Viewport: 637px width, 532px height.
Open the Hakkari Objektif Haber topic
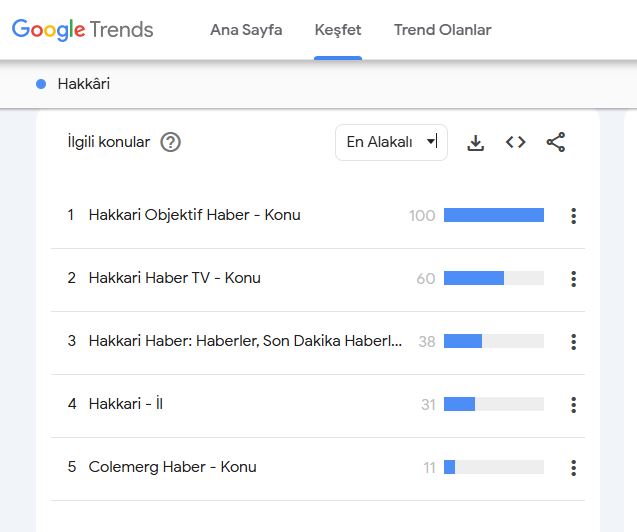pyautogui.click(x=194, y=215)
